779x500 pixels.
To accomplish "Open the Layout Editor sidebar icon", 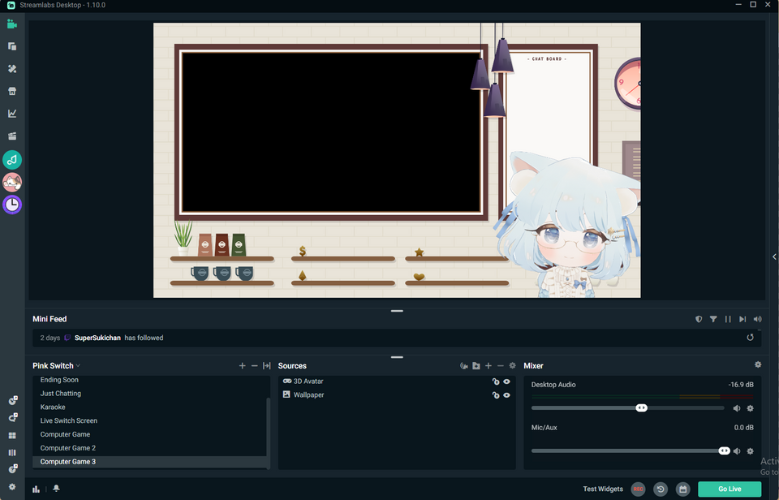I will click(12, 46).
